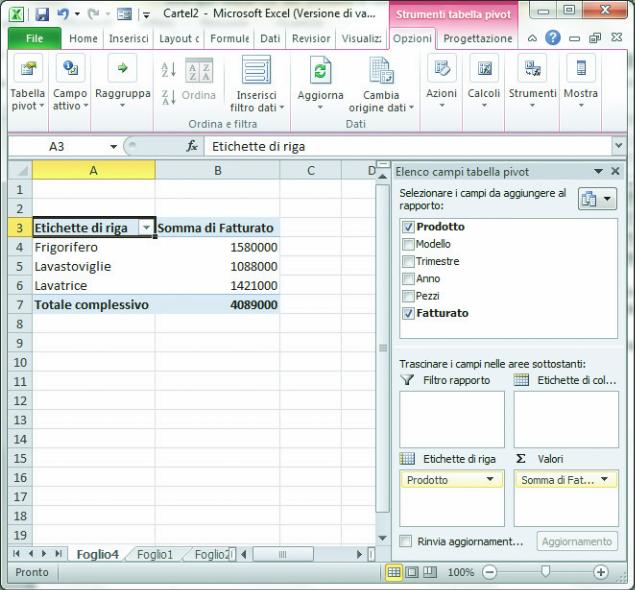The image size is (635, 590).
Task: Click the Azioni ribbon button
Action: click(441, 71)
